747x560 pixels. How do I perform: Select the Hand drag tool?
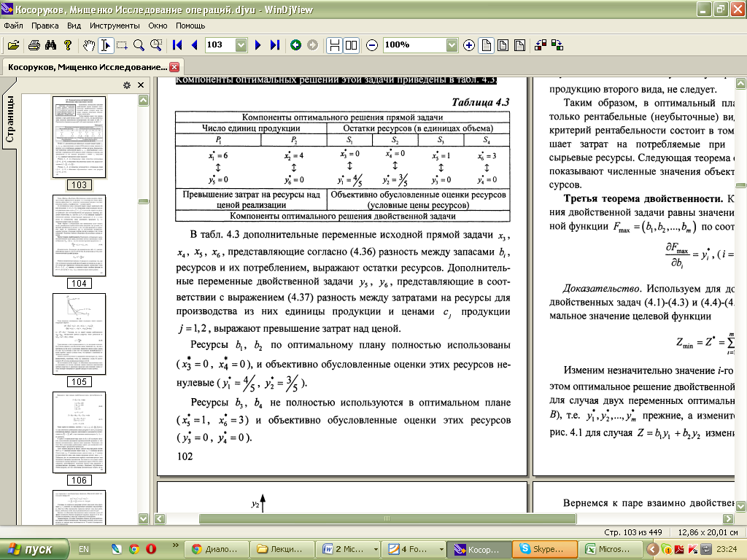point(88,45)
